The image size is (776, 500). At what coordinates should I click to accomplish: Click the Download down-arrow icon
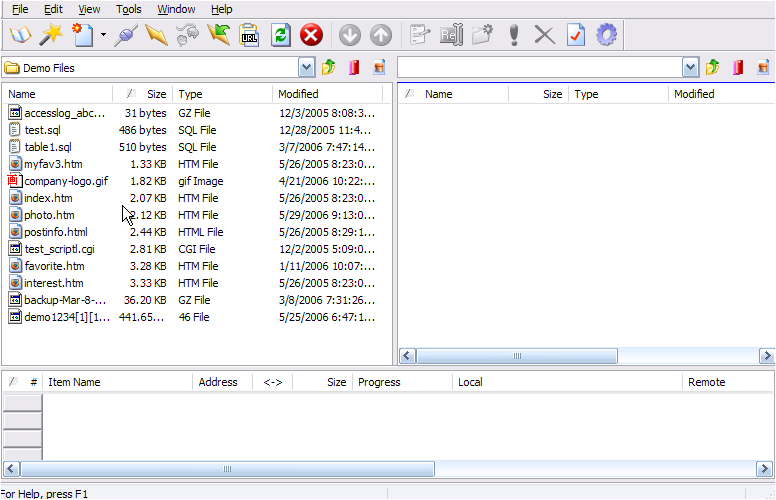click(x=350, y=35)
